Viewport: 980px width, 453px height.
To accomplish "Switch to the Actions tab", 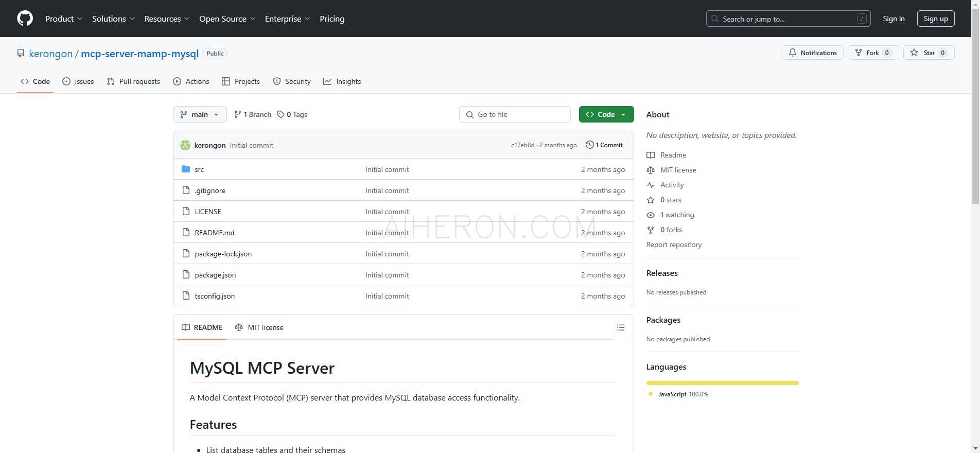I will (191, 81).
